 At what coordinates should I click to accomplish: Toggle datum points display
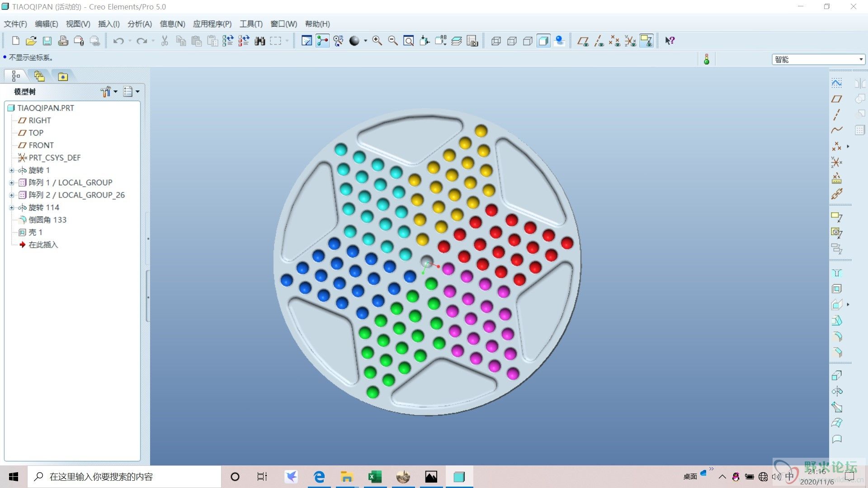click(614, 41)
